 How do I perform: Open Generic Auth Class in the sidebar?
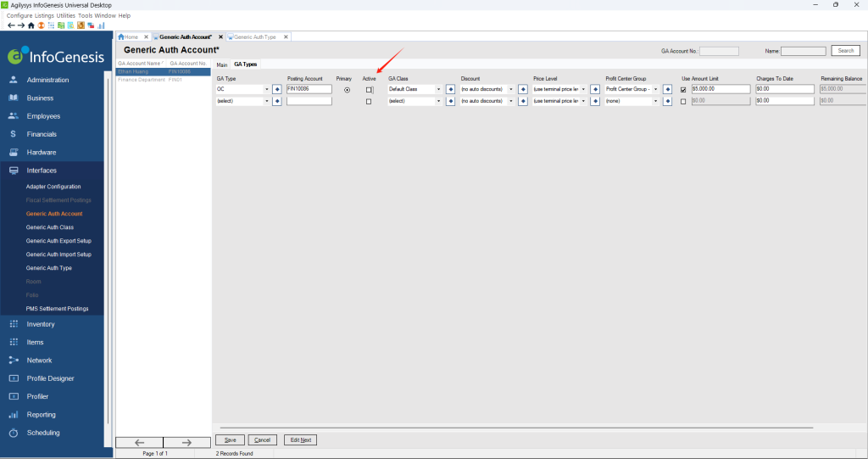point(50,227)
